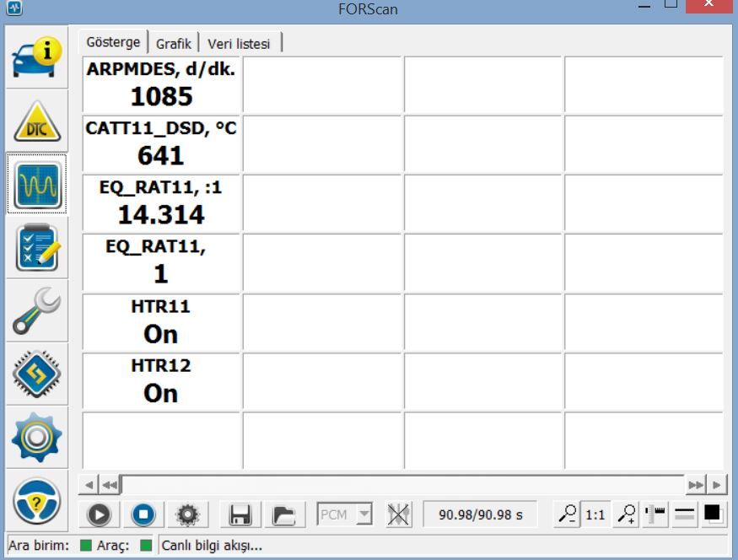Open PID configuration gear in bottom toolbar
738x560 pixels.
[x=187, y=514]
